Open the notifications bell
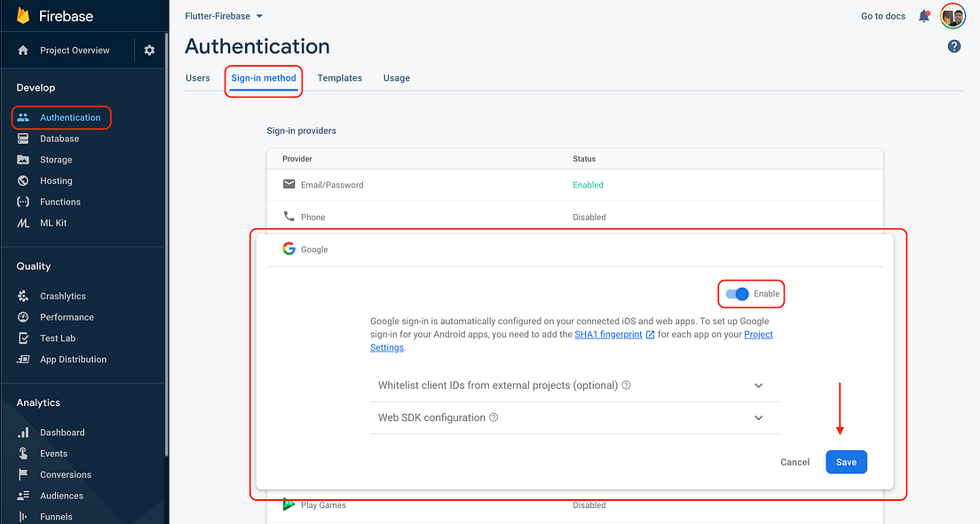 point(924,15)
